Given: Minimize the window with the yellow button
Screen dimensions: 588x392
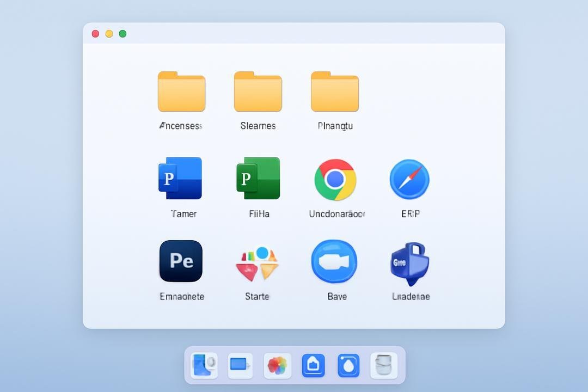Looking at the screenshot, I should pyautogui.click(x=109, y=34).
